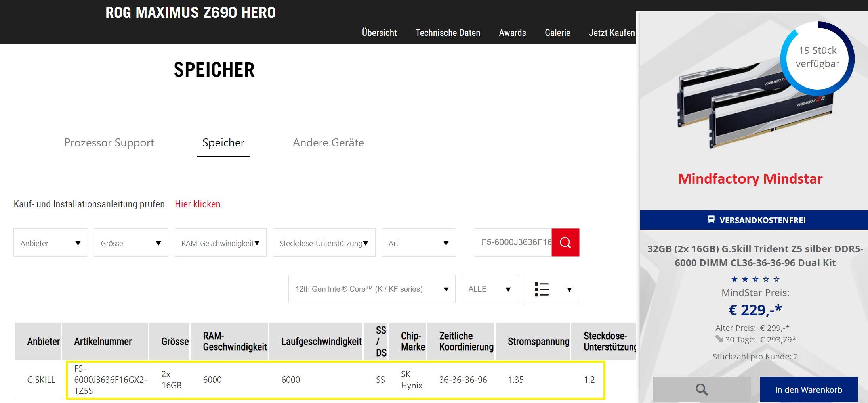
Task: Open Galerie in the navigation bar
Action: coord(557,33)
